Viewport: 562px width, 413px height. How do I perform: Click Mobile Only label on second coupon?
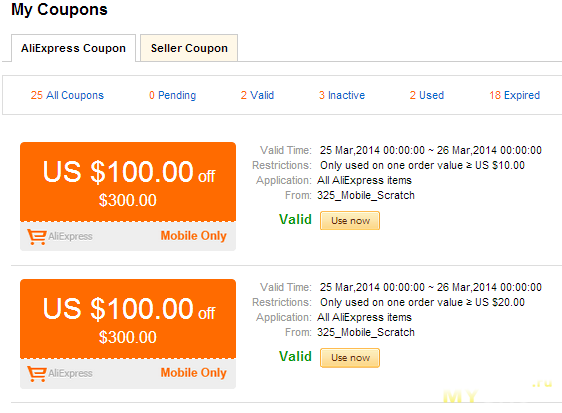coord(194,373)
